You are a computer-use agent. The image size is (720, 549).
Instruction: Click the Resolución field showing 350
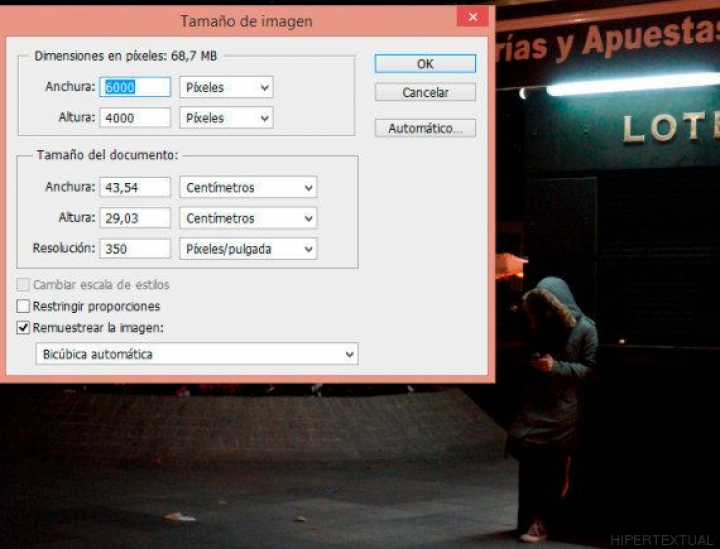click(x=135, y=248)
